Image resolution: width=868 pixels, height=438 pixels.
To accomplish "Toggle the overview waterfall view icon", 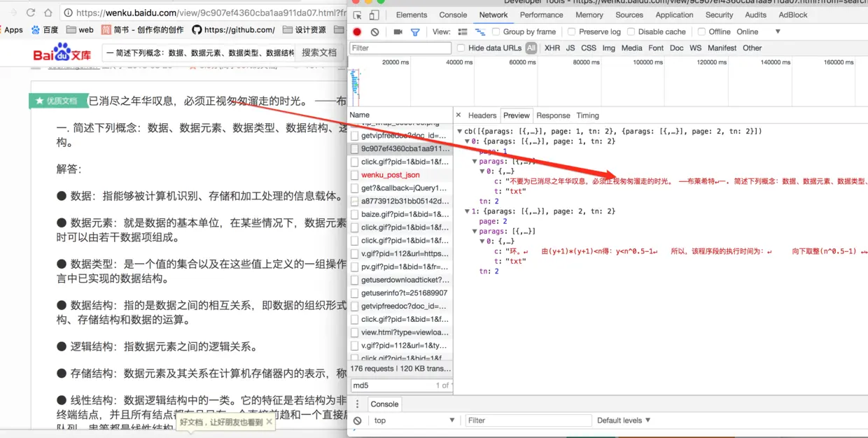I will (480, 32).
